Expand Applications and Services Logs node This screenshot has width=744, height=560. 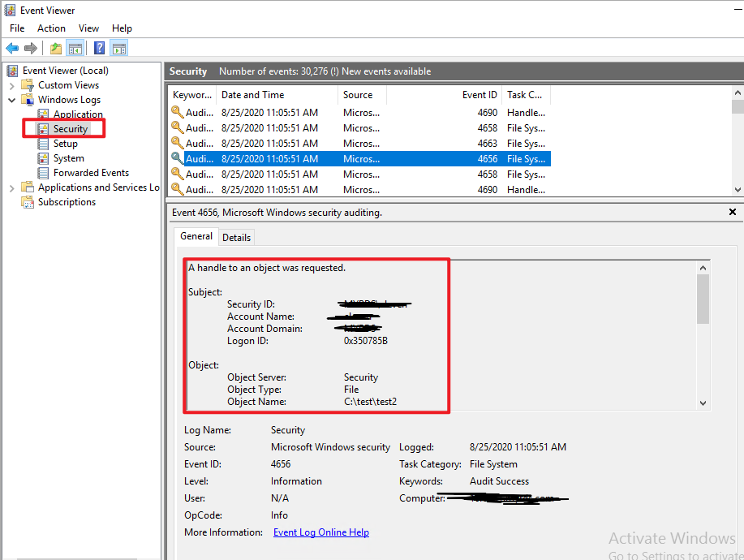coord(12,188)
